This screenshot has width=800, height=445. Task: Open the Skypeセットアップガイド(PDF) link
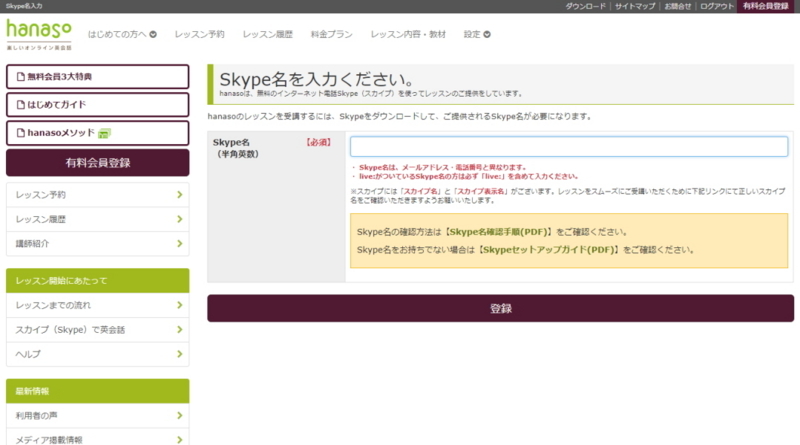point(548,250)
